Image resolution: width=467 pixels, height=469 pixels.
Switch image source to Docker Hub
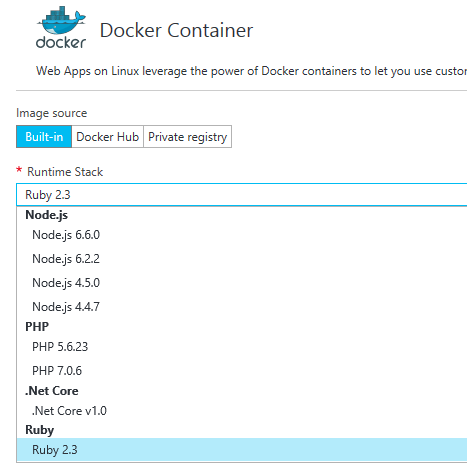107,137
